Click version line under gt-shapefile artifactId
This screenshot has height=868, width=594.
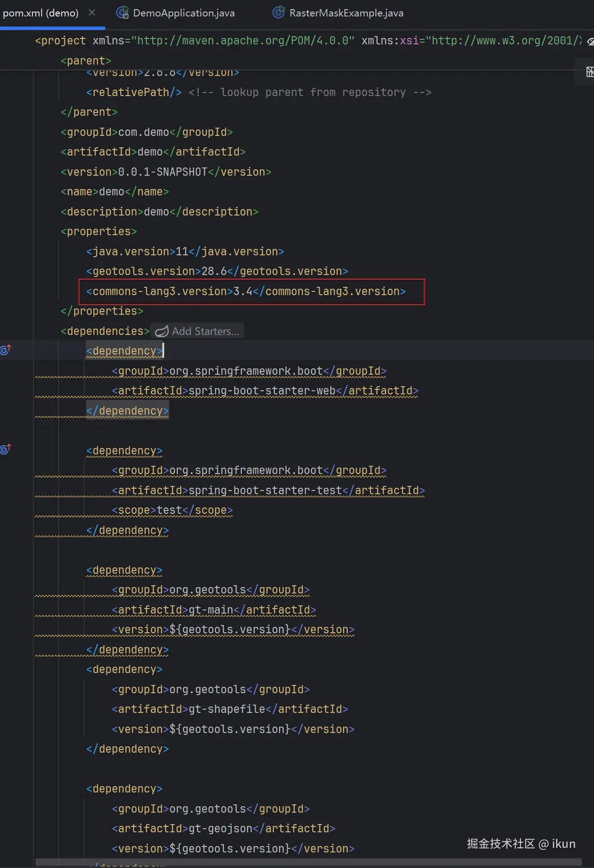click(x=233, y=729)
